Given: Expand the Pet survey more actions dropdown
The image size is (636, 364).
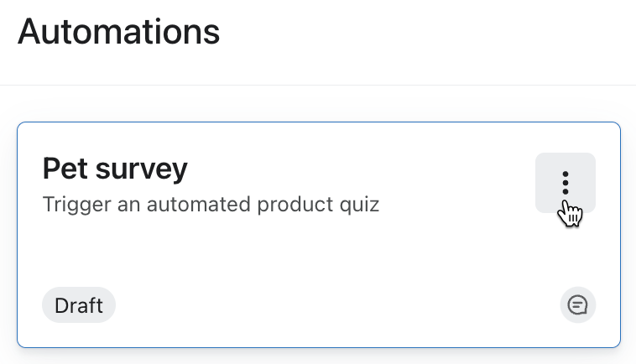Looking at the screenshot, I should pyautogui.click(x=566, y=183).
